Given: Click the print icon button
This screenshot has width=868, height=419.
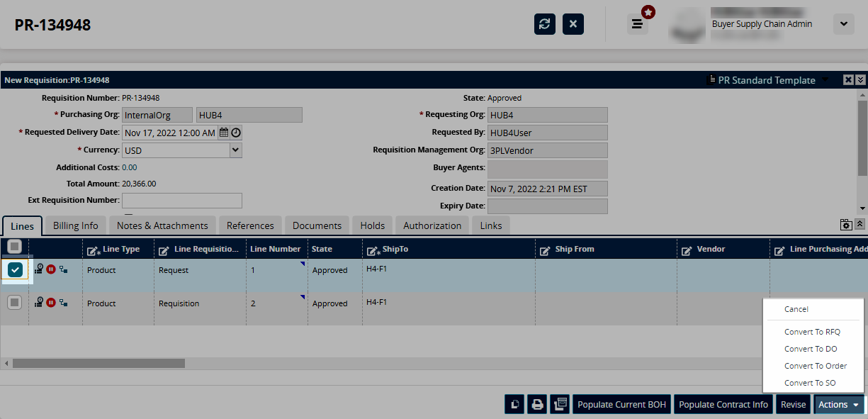Looking at the screenshot, I should (x=538, y=404).
